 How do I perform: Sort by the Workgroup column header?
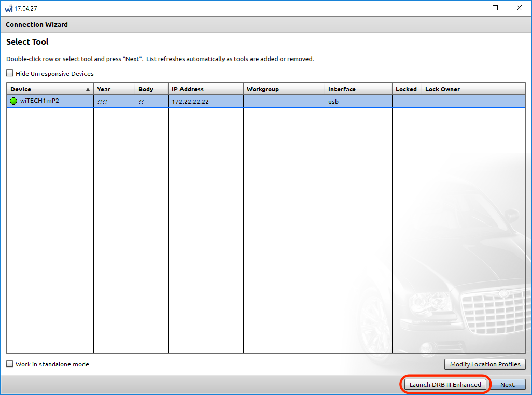tap(284, 89)
